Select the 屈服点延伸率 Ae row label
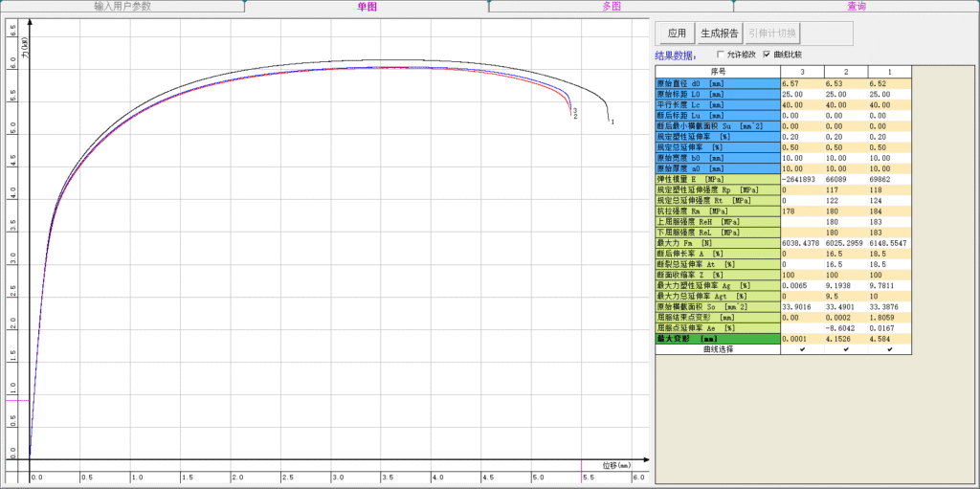The height and width of the screenshot is (489, 980). tap(718, 328)
